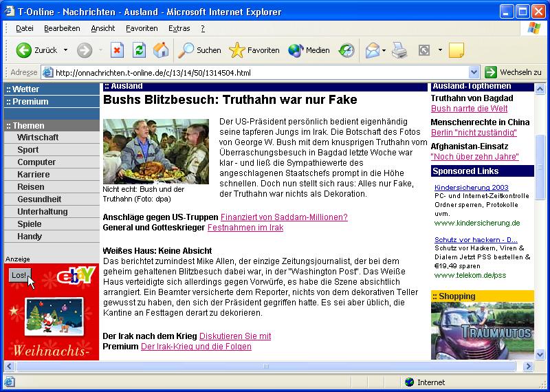Image resolution: width=550 pixels, height=392 pixels.
Task: Click the Internet zone globe in status bar
Action: click(x=409, y=382)
